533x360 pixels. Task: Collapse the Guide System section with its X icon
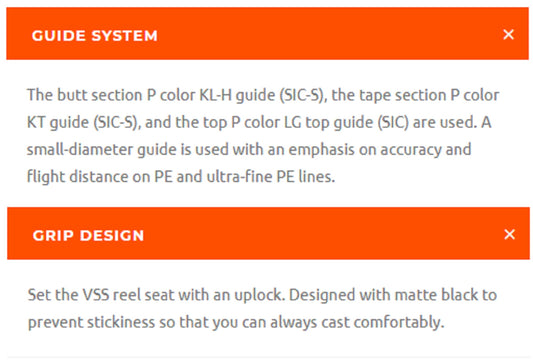click(509, 34)
